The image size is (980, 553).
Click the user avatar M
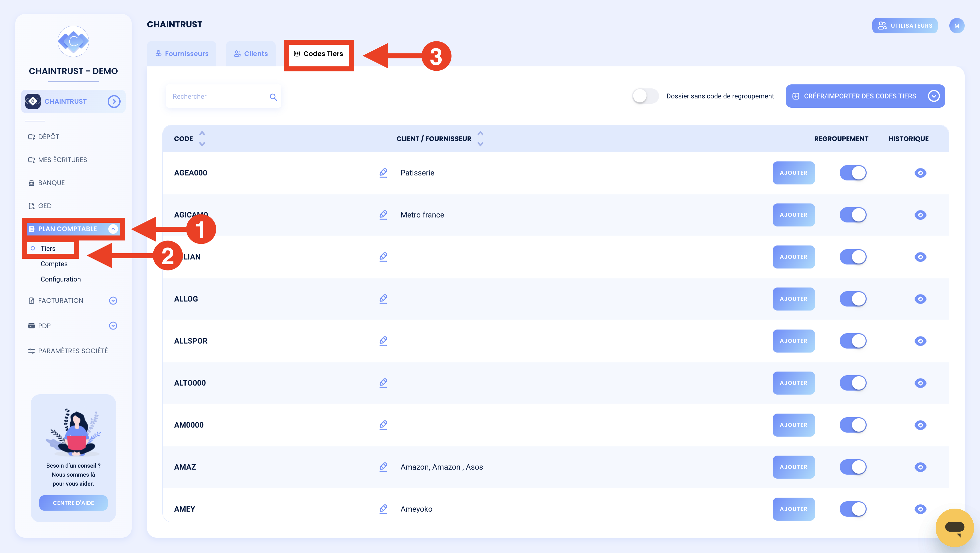coord(956,25)
